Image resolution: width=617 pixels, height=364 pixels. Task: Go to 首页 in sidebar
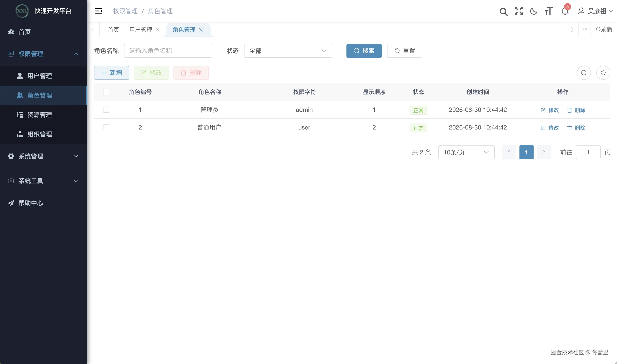point(44,32)
